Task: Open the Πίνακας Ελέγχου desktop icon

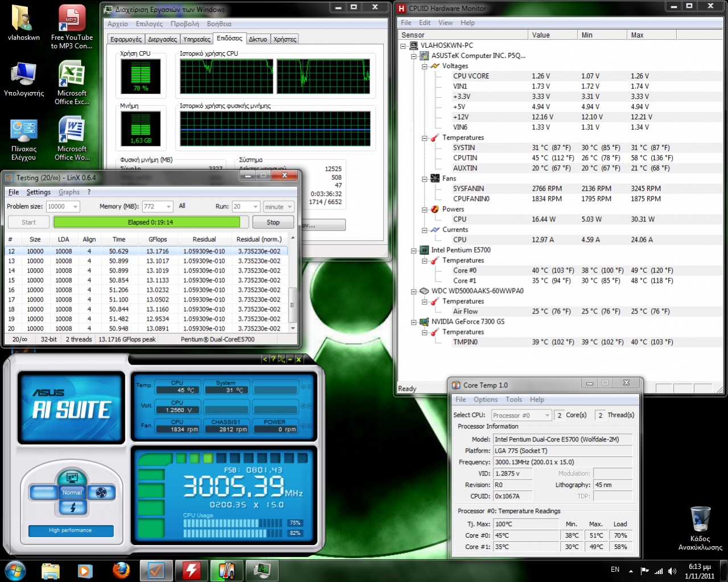Action: pyautogui.click(x=23, y=139)
